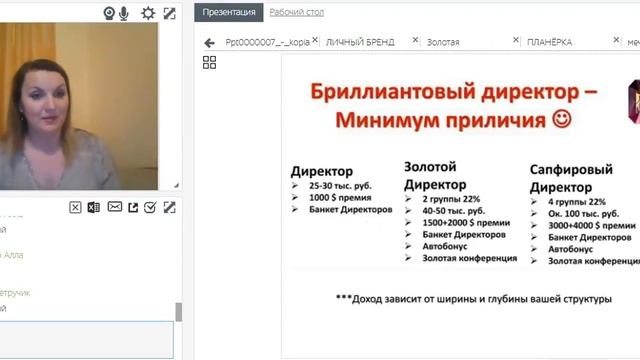Click slide text '40-50 тыс. руб.'
640x360 pixels.
point(453,211)
